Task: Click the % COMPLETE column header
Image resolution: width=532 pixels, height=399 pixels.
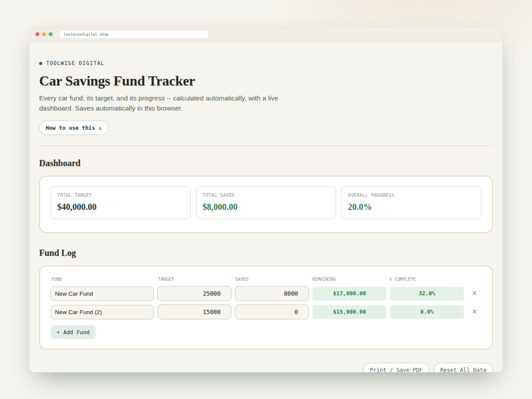Action: [402, 279]
